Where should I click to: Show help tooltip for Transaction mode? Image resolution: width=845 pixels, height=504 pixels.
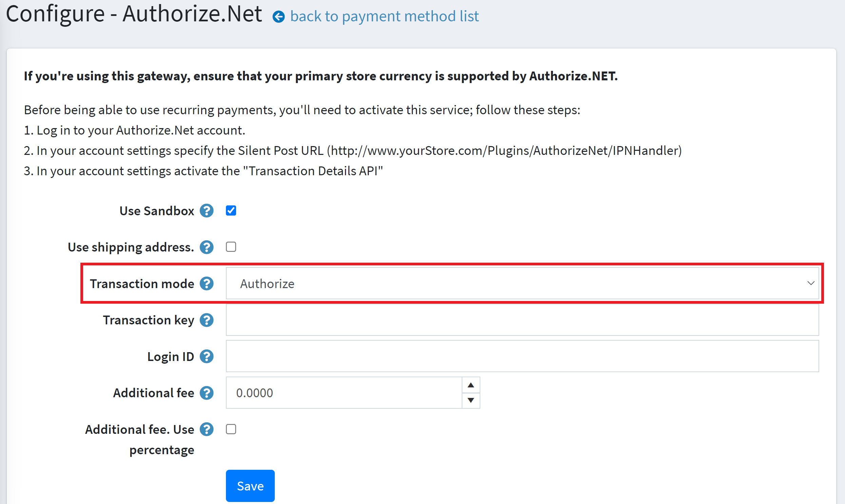coord(207,284)
